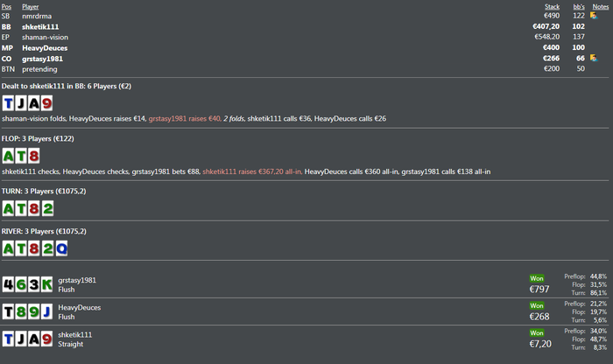
Task: Click the blue Q river card
Action: coord(61,248)
